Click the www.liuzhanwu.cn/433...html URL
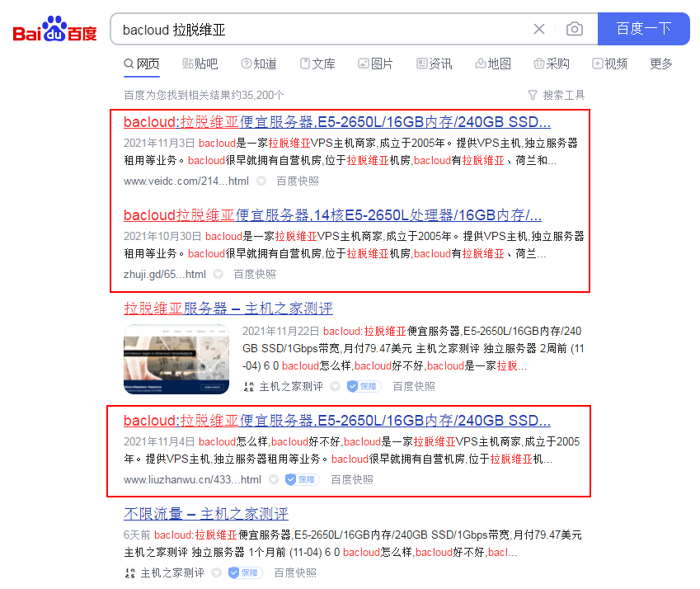700x589 pixels. click(192, 479)
